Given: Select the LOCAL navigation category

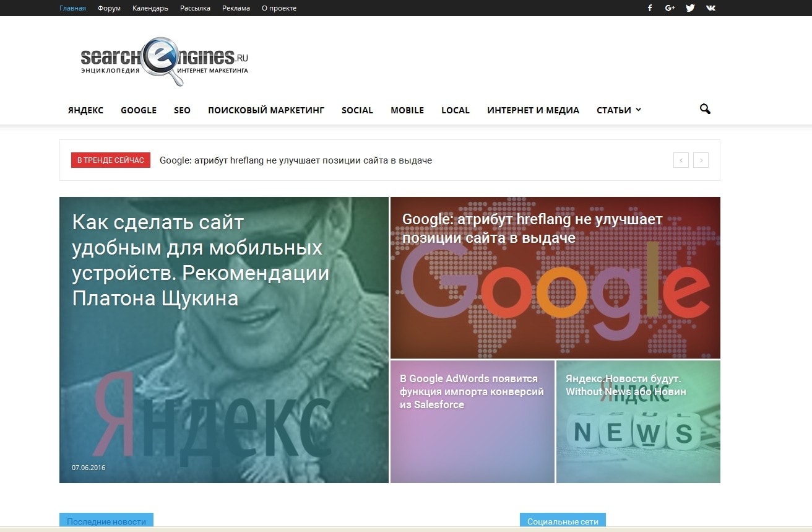Looking at the screenshot, I should pyautogui.click(x=456, y=110).
